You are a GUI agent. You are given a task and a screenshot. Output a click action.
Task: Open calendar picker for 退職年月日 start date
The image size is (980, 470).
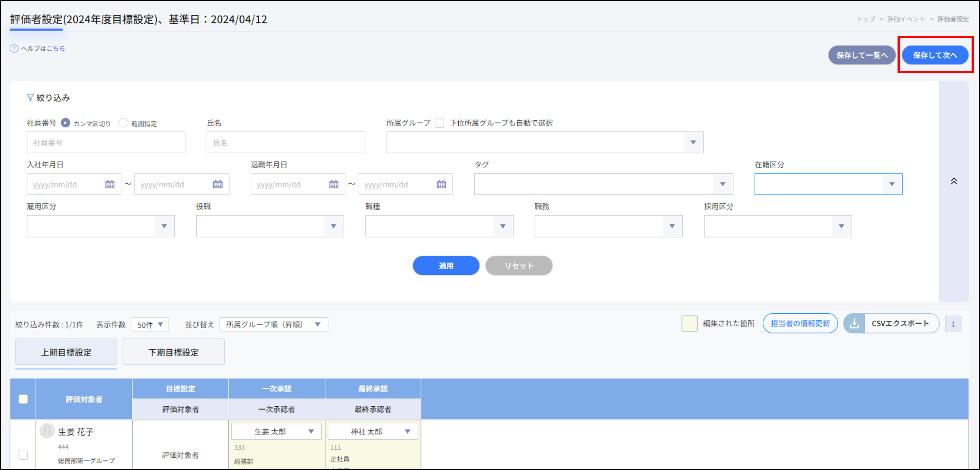coord(333,184)
